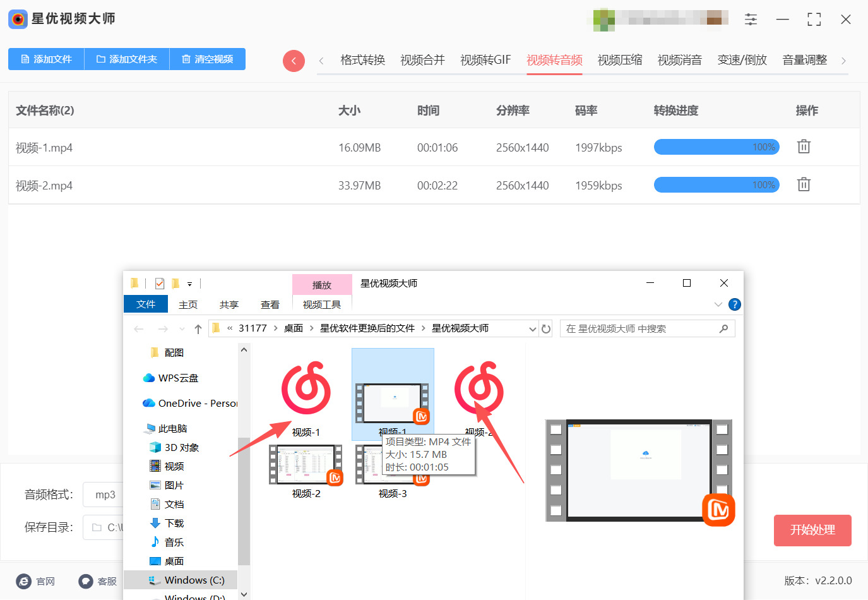Open recent locations dropdown arrow in Explorer

pos(182,329)
